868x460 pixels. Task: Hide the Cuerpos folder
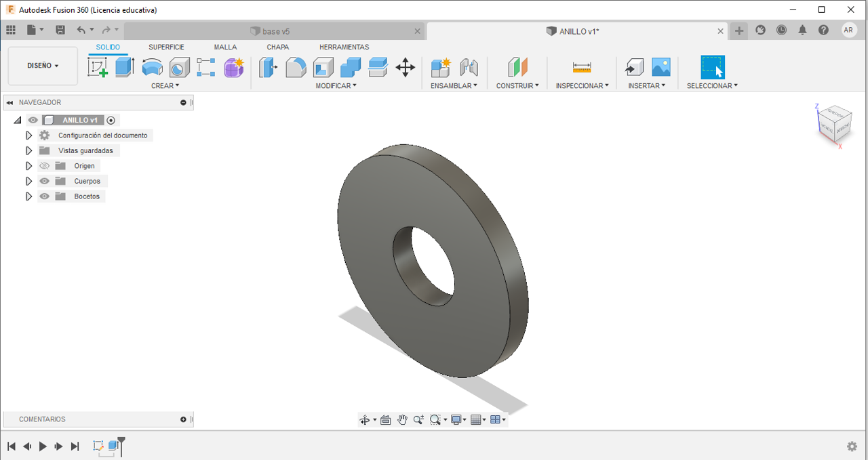[x=45, y=181]
